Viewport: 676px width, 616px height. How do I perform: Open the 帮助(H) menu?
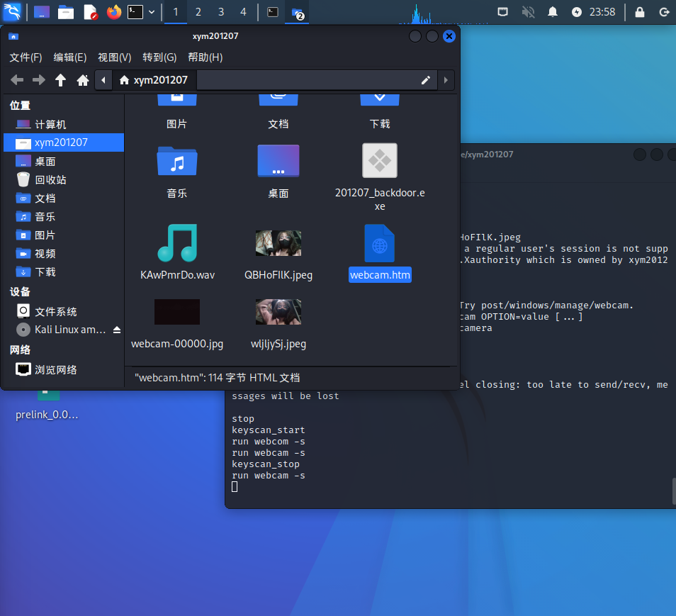(205, 57)
